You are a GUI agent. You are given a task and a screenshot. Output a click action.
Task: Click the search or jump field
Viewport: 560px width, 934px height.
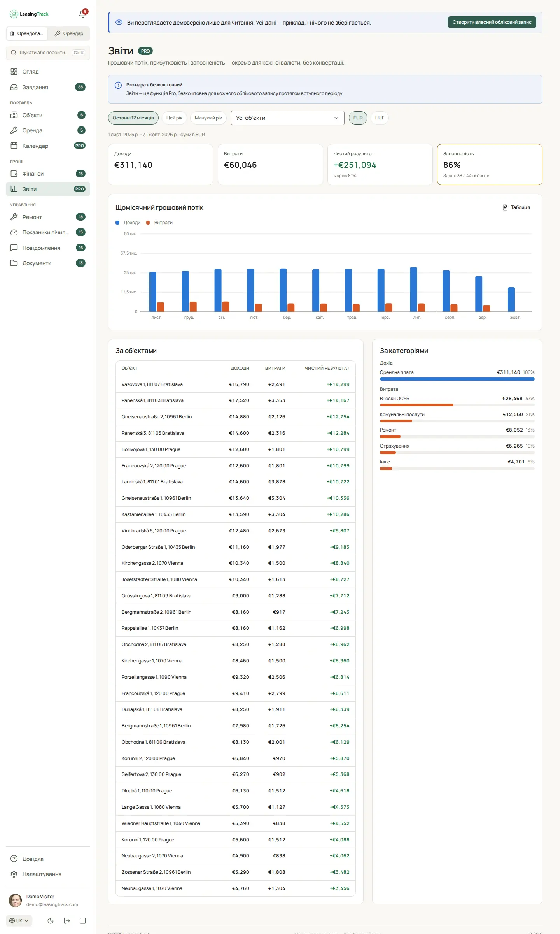coord(48,53)
